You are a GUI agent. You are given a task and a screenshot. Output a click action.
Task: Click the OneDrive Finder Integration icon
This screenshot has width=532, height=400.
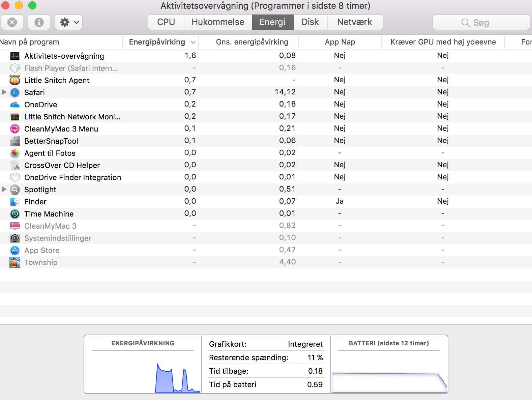[15, 177]
